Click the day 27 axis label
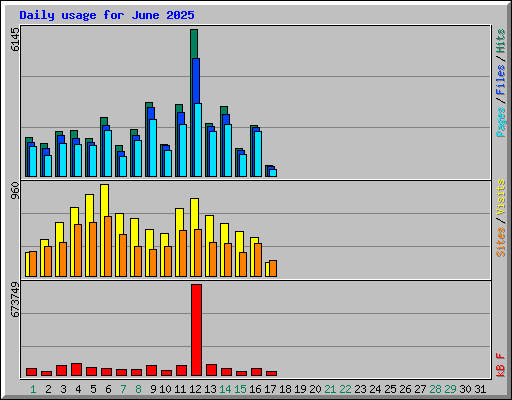The height and width of the screenshot is (400, 512). (420, 389)
